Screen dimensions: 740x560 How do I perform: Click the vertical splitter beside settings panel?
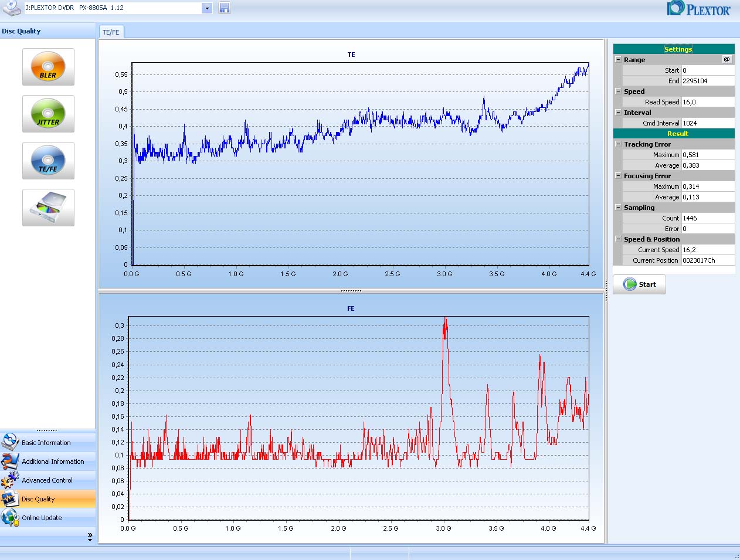coord(606,290)
